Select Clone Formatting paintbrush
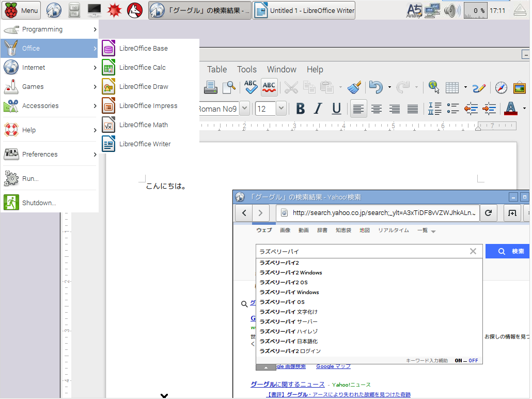532x399 pixels. pos(354,88)
